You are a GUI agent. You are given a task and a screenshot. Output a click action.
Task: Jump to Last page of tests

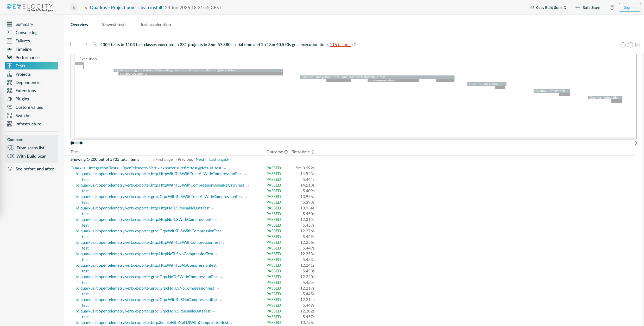pyautogui.click(x=219, y=159)
